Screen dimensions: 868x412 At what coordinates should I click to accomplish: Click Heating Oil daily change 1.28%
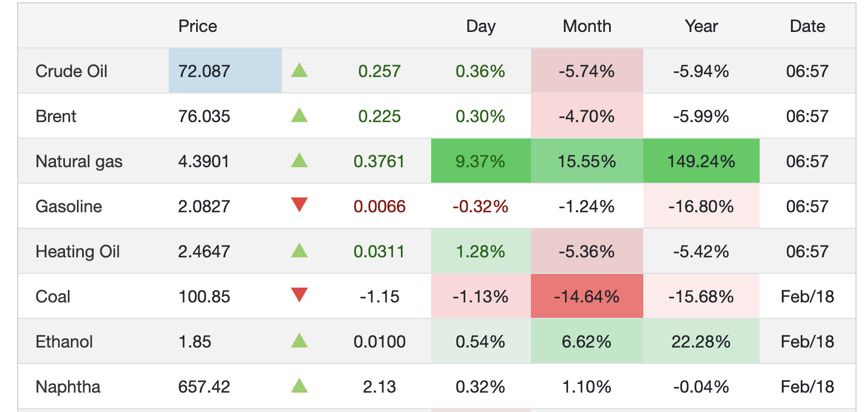click(x=481, y=251)
